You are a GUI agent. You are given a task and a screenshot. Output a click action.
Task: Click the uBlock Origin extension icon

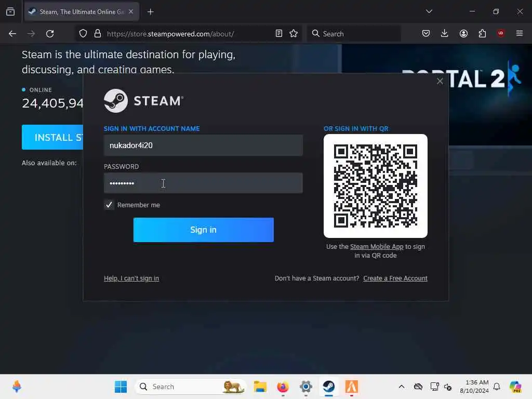pos(501,33)
